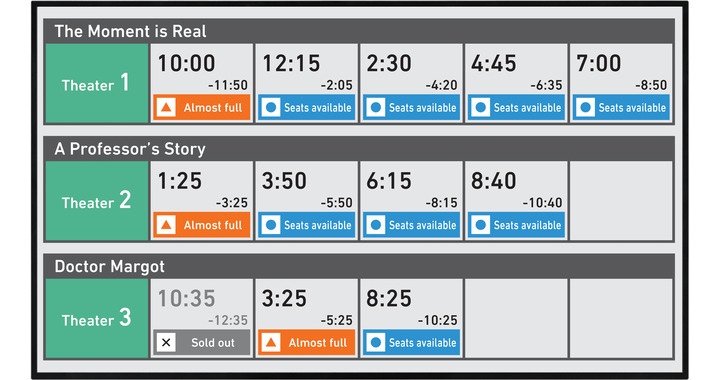Click the blue circle icon under 8:25
This screenshot has width=720, height=380.
coord(376,343)
